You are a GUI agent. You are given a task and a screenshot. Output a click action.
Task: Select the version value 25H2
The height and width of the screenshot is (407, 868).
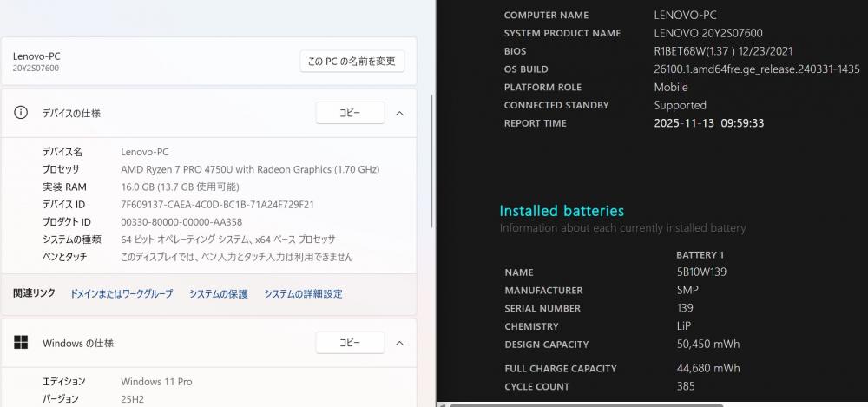click(132, 399)
